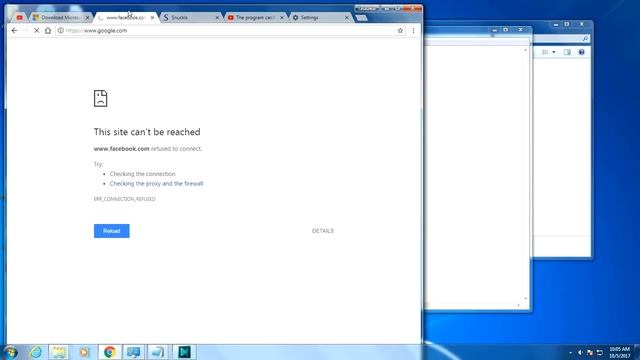Click 'This site can't be reached' heading
The width and height of the screenshot is (640, 360).
click(147, 132)
